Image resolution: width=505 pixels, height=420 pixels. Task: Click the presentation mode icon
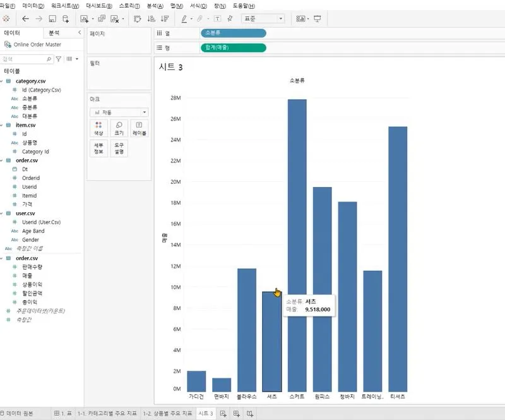[318, 19]
